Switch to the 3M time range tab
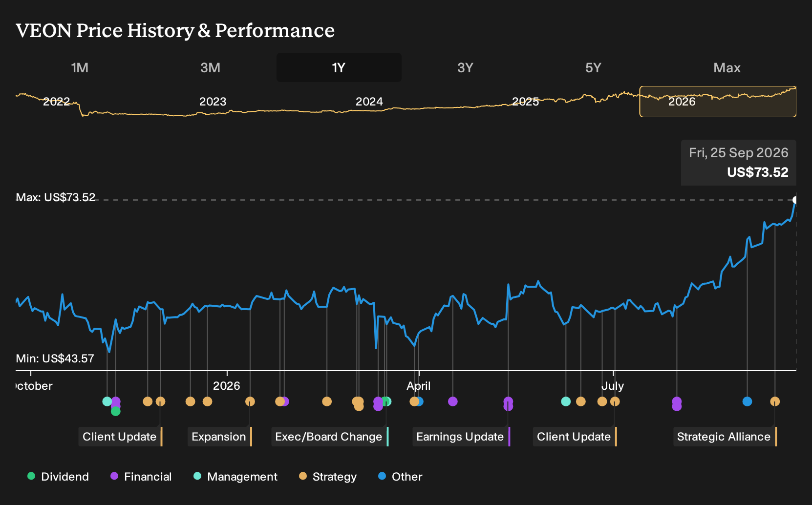Image resolution: width=812 pixels, height=505 pixels. (210, 67)
